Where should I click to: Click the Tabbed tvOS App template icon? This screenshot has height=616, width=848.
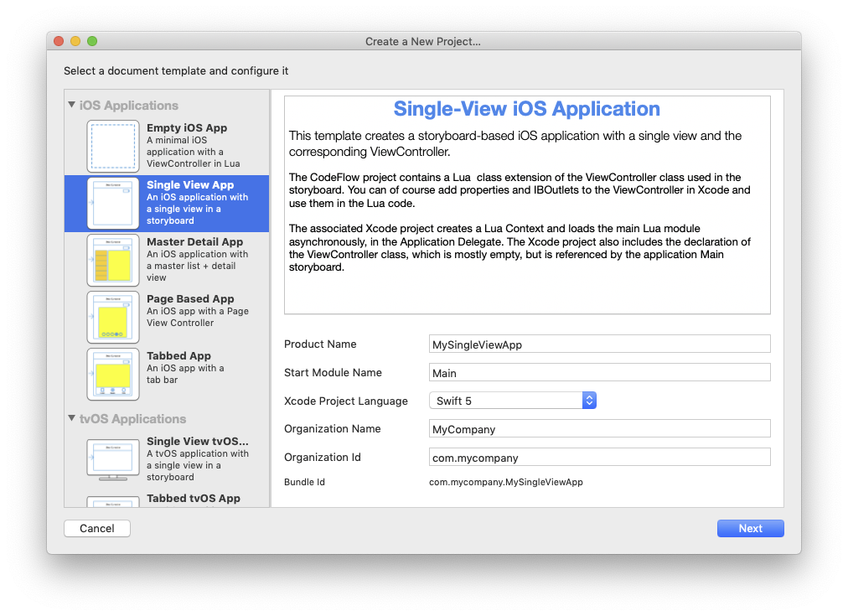(x=113, y=501)
